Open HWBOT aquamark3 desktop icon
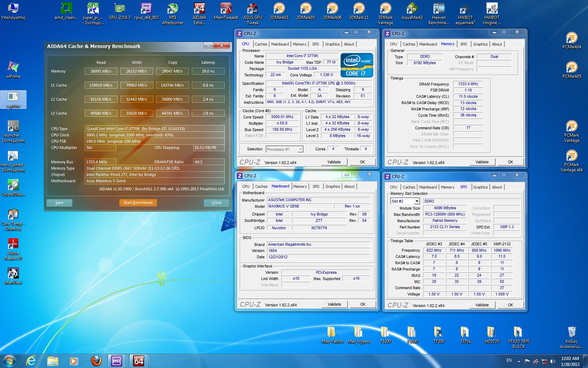 coord(465,14)
